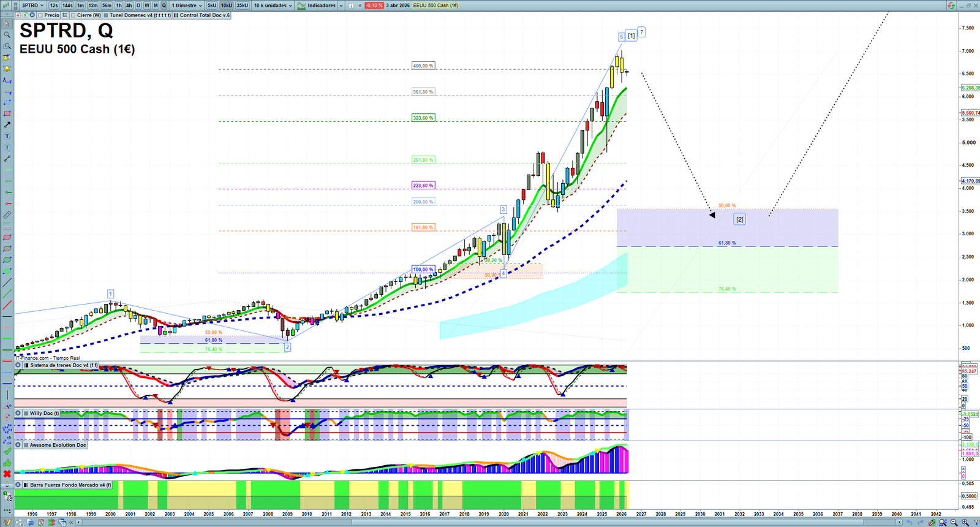Switch to the 12m timeframe
980x527 pixels.
tap(93, 6)
